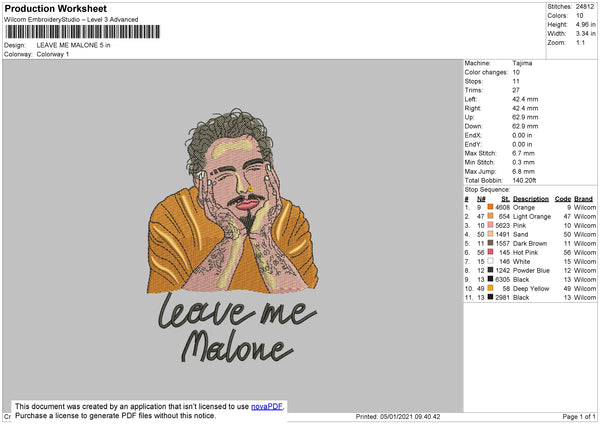The height and width of the screenshot is (424, 600).
Task: Click the embroidery design preview image
Action: click(x=233, y=235)
